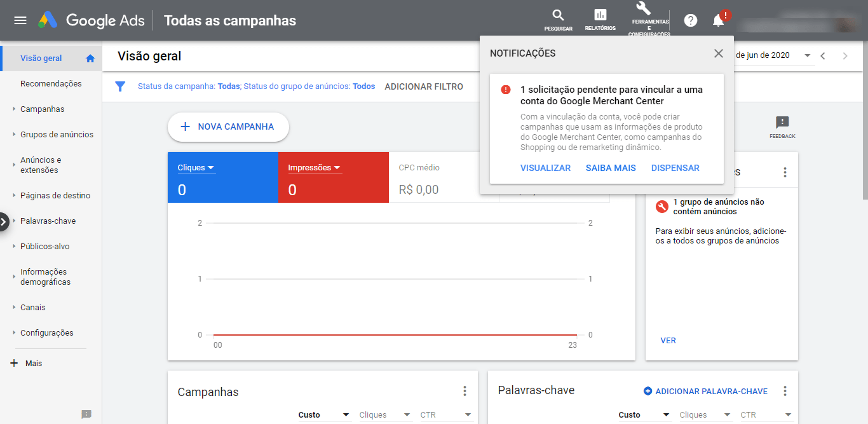Click the next date range arrow

pos(845,56)
